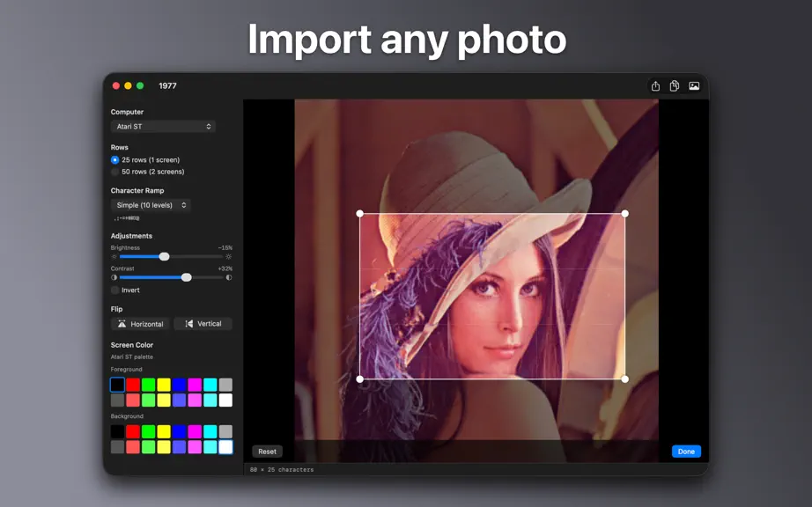Click the top-left crop handle

pos(360,214)
